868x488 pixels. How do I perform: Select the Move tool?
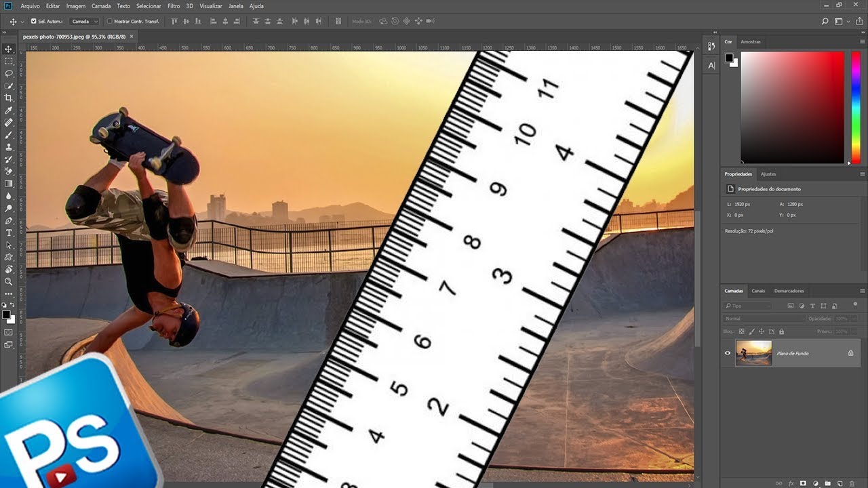[9, 49]
